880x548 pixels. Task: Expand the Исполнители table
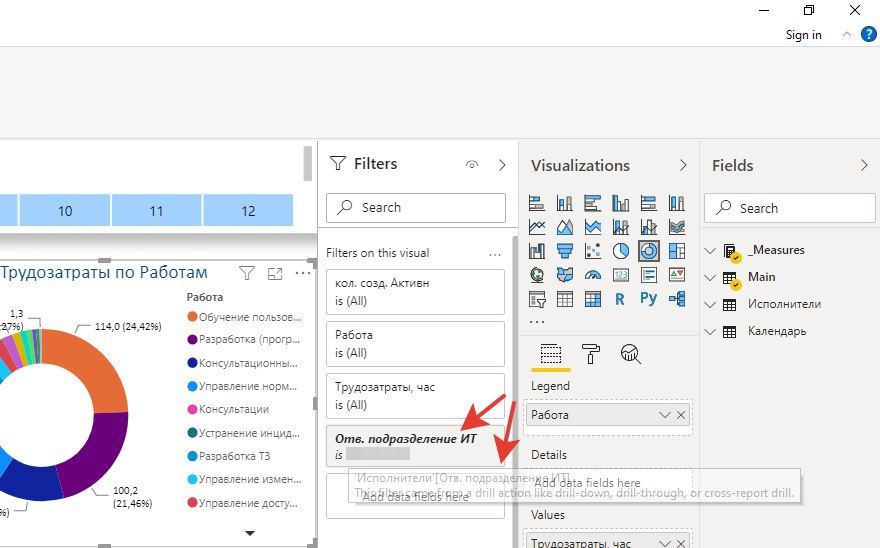point(710,304)
